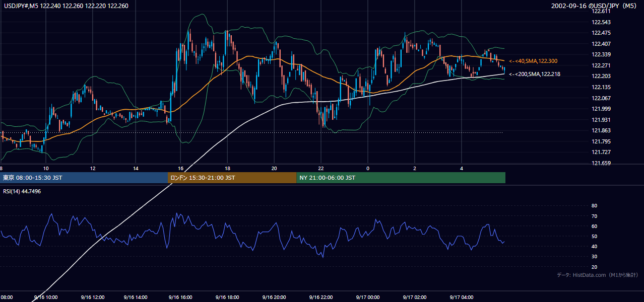Click the price axis value 121.659
This screenshot has height=302, width=644.
pos(601,163)
